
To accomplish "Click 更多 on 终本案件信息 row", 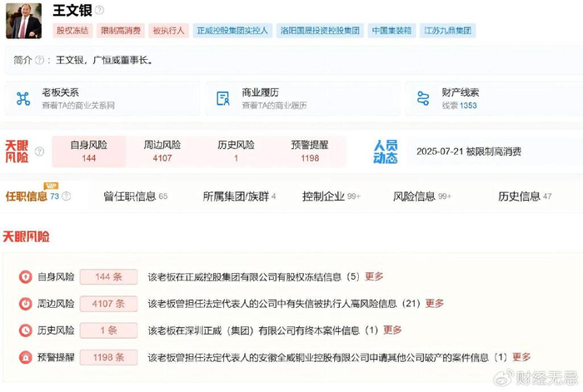I will [392, 330].
